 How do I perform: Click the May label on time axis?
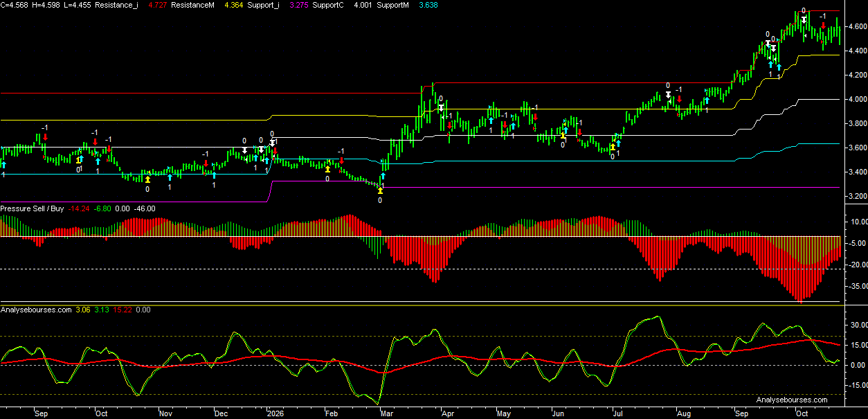click(504, 413)
